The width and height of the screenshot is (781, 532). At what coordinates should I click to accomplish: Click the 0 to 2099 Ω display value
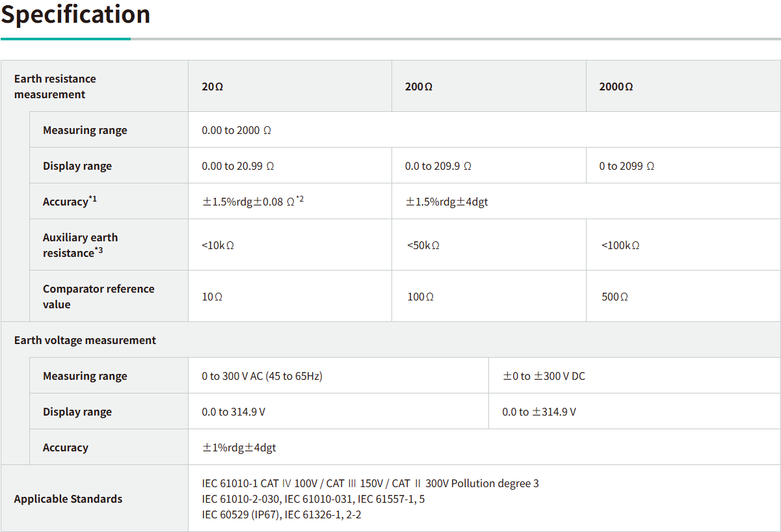626,166
